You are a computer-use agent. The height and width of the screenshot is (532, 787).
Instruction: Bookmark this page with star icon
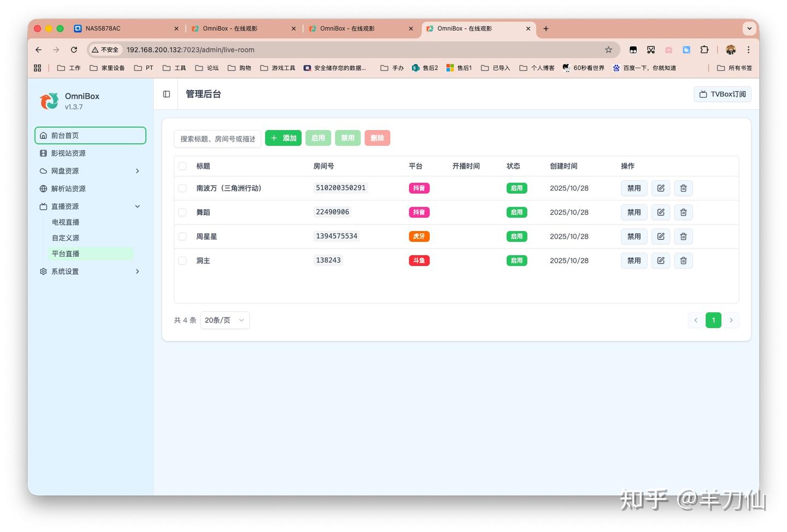point(608,50)
